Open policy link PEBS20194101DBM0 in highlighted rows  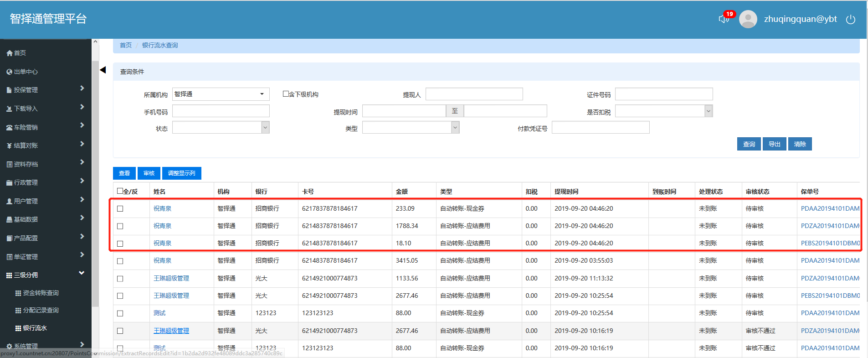click(830, 244)
